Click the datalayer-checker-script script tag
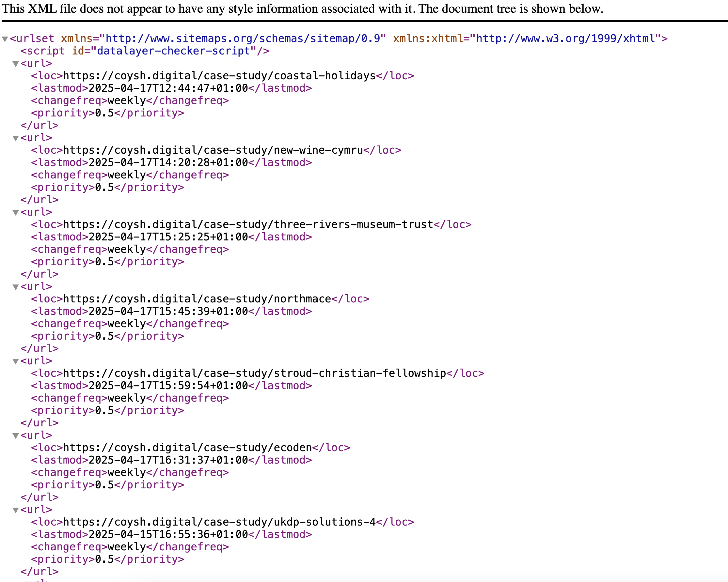The width and height of the screenshot is (728, 582). 145,51
